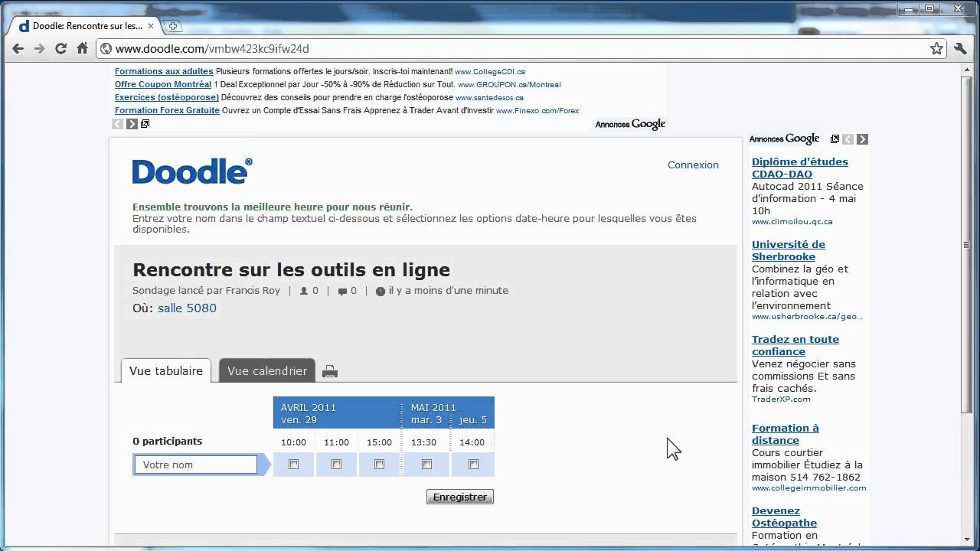This screenshot has width=980, height=551.
Task: Click the sidebar ad feedback square icon
Action: (835, 139)
